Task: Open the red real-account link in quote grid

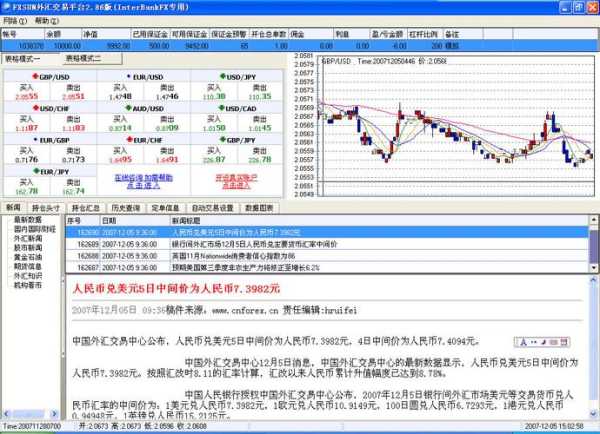Action: pyautogui.click(x=236, y=181)
